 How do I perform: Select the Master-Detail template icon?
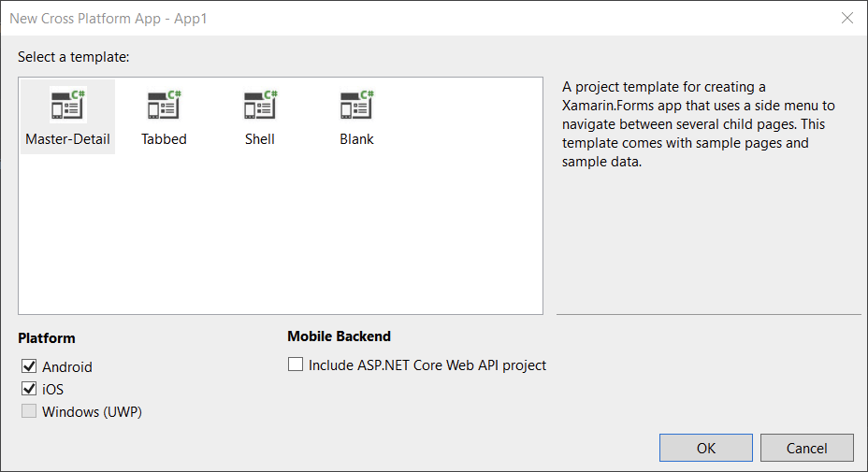[x=68, y=105]
